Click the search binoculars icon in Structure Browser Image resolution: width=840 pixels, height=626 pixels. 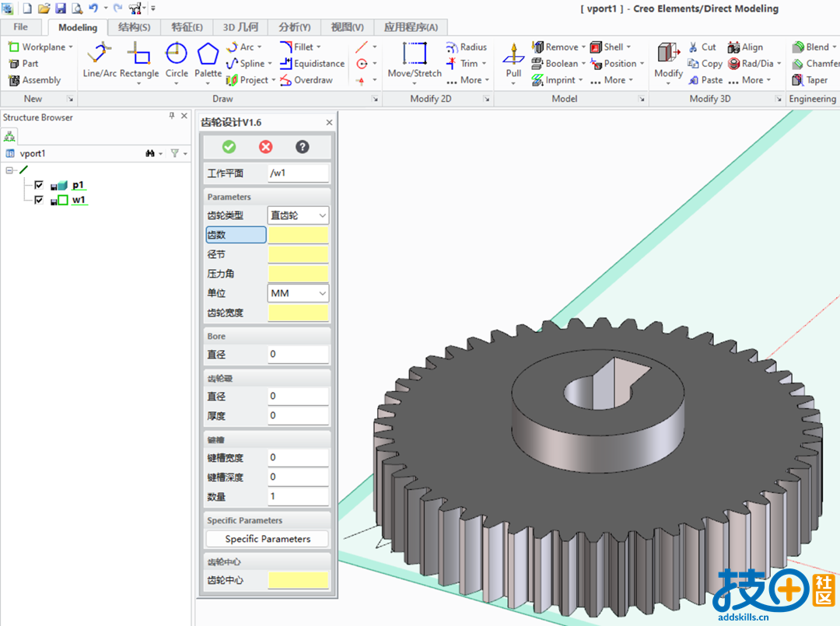150,154
